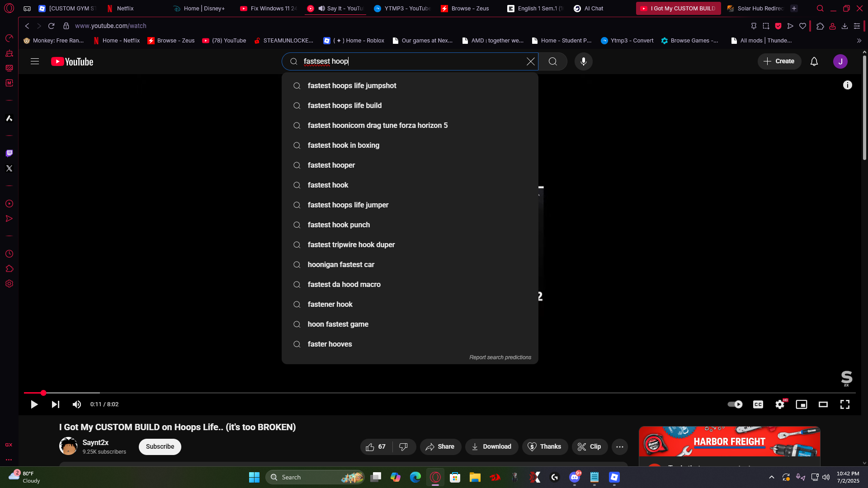
Task: Open GX Control speedometer in sidebar
Action: [9, 38]
